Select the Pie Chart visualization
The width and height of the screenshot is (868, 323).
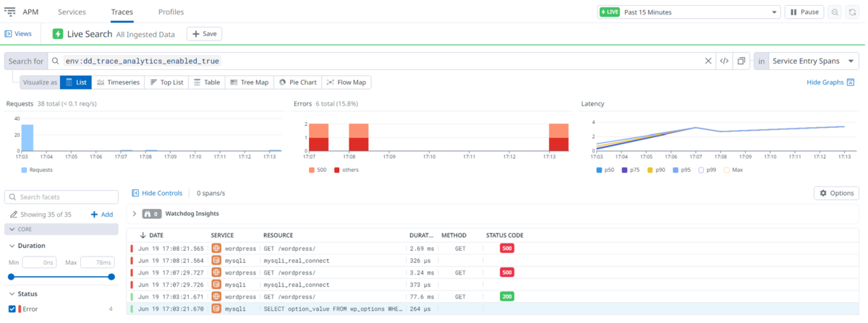pos(298,82)
